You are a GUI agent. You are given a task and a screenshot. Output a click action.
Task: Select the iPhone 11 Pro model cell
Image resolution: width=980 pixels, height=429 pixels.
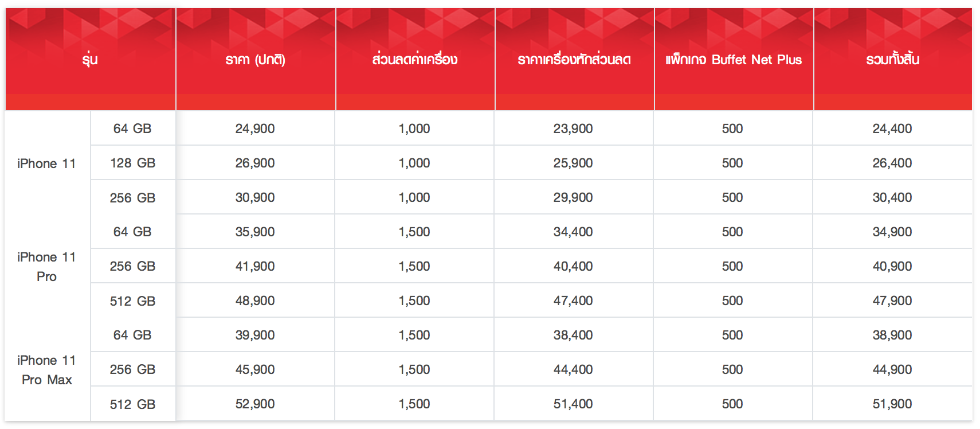click(47, 267)
